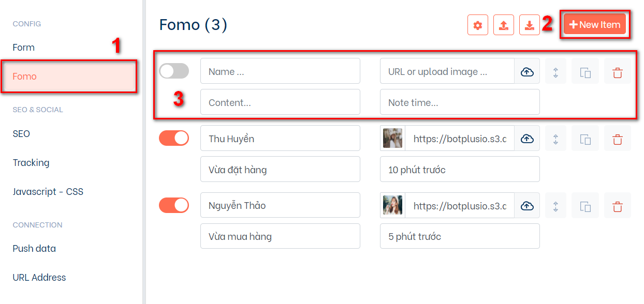Open the Push data connection link
This screenshot has width=644, height=304.
(34, 249)
